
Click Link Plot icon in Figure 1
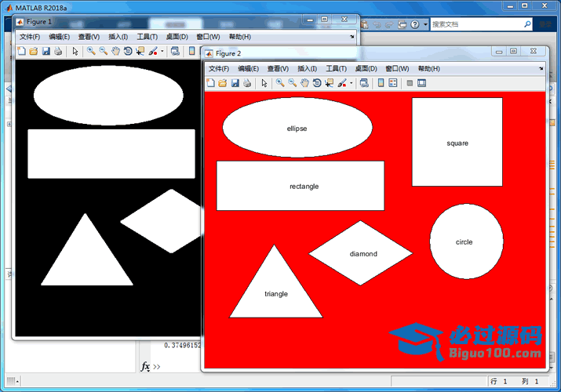pos(175,51)
